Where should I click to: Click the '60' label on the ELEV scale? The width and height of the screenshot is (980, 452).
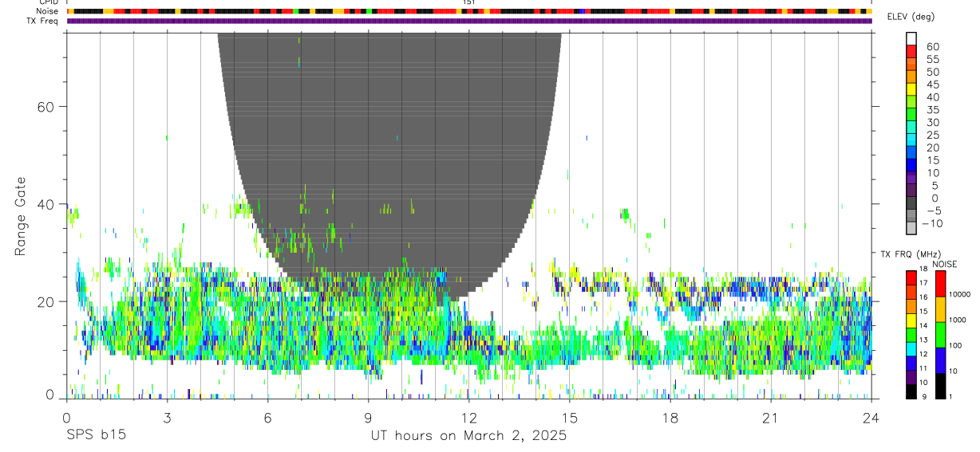pyautogui.click(x=933, y=46)
